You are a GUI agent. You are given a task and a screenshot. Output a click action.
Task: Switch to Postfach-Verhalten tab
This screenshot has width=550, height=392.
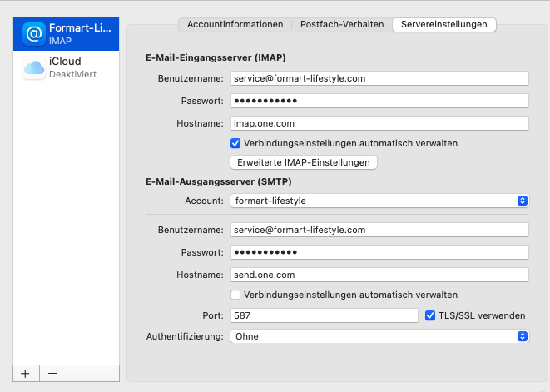pyautogui.click(x=341, y=25)
